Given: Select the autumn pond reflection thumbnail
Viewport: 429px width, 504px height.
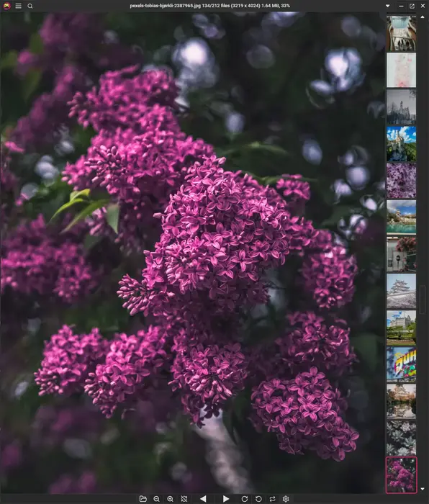Looking at the screenshot, I should coord(401,401).
